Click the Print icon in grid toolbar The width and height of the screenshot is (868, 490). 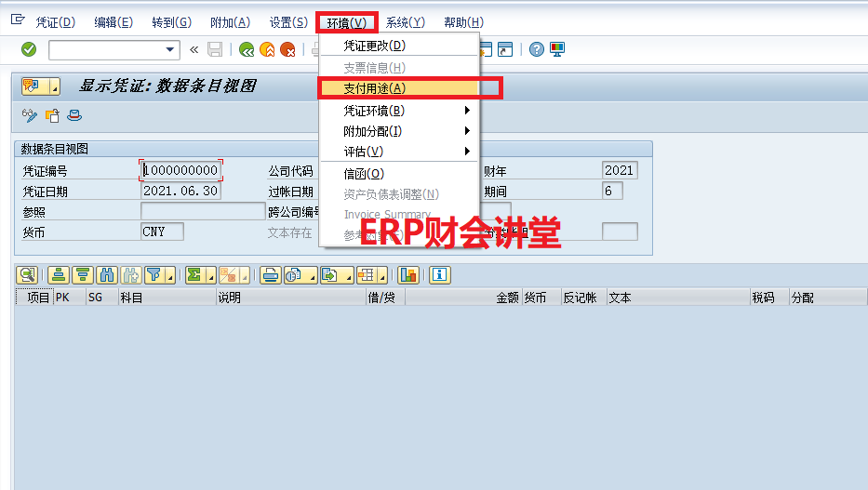coord(270,274)
